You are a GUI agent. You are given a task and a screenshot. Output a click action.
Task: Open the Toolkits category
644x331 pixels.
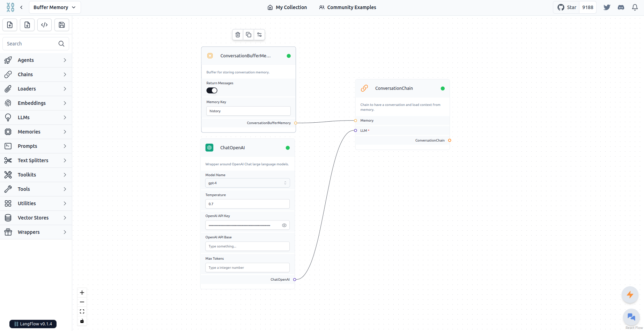[x=36, y=175]
